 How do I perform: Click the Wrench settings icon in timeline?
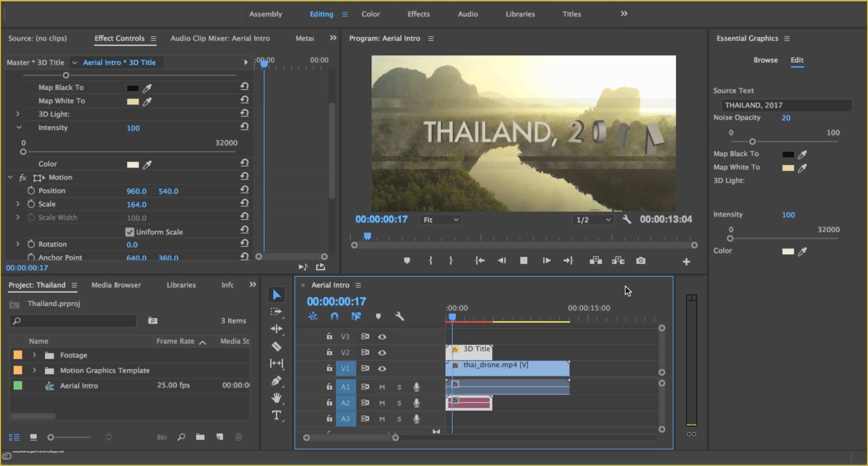400,316
